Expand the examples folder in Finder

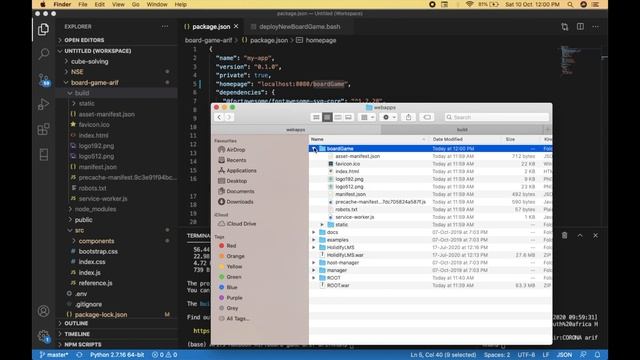[x=314, y=240]
